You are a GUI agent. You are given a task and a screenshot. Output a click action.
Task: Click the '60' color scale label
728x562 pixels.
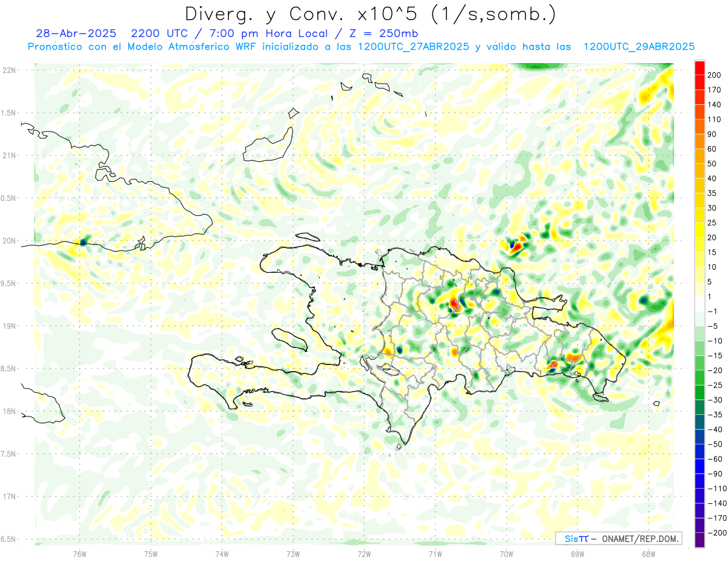[712, 149]
